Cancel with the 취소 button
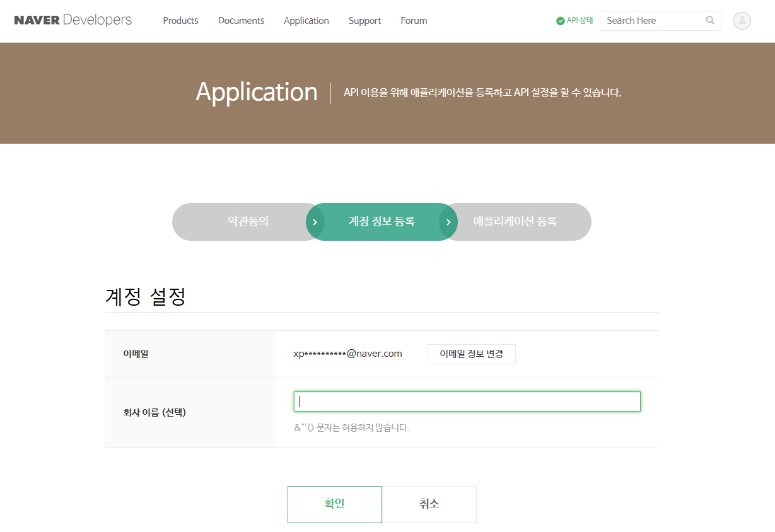Screen dimensions: 775x532 [x=429, y=504]
